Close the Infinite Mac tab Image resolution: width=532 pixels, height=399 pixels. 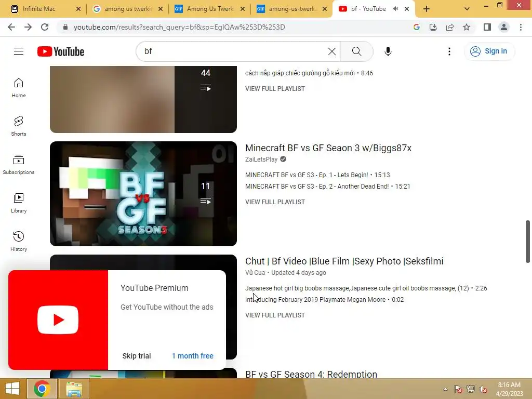click(x=78, y=9)
